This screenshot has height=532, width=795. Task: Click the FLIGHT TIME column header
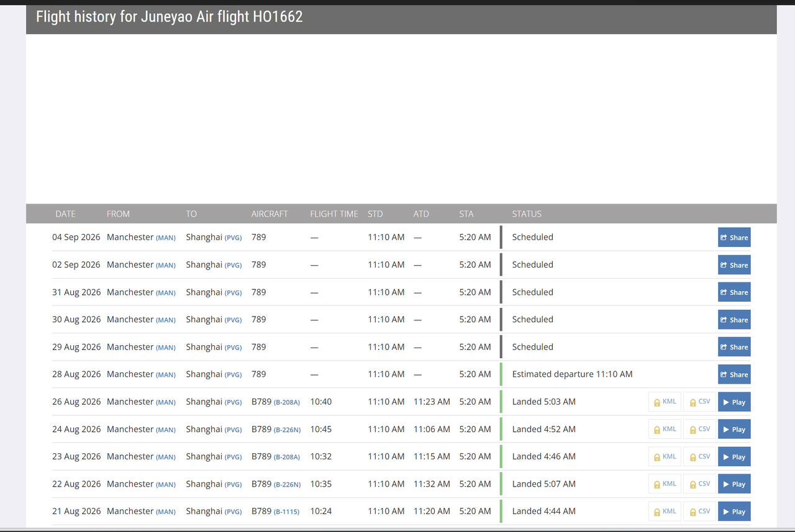(x=334, y=214)
